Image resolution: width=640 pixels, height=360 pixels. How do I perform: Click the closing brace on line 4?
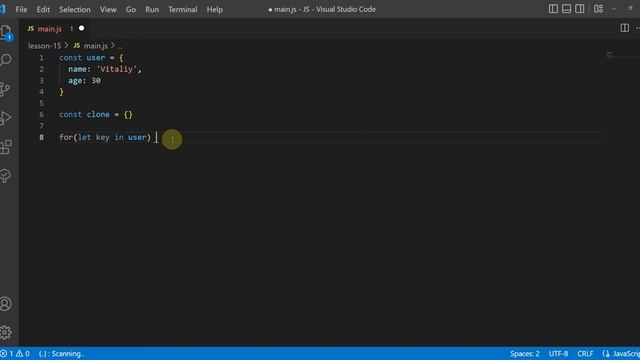pyautogui.click(x=61, y=92)
